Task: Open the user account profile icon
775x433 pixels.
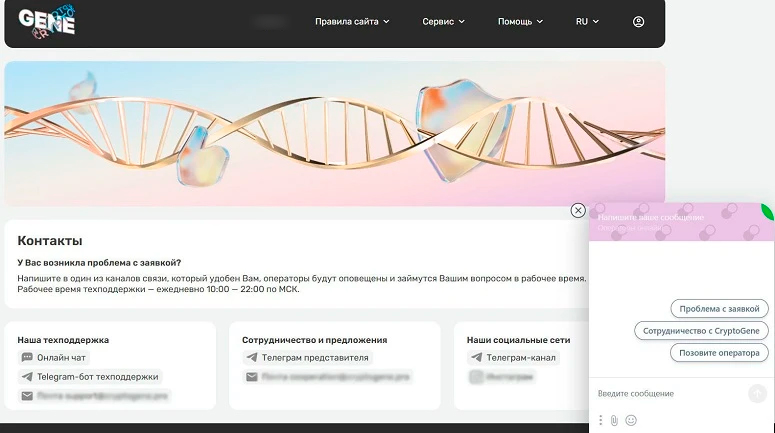Action: (x=639, y=21)
